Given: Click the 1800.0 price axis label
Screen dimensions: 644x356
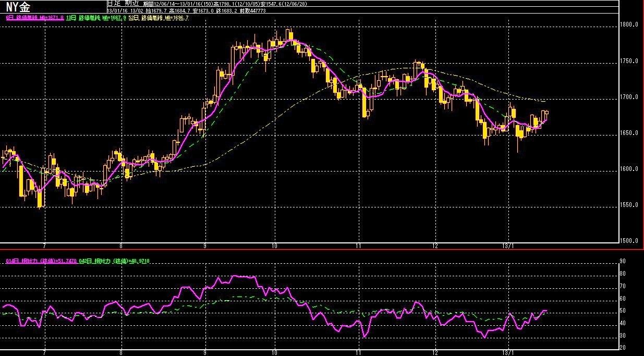Looking at the screenshot, I should tap(630, 25).
